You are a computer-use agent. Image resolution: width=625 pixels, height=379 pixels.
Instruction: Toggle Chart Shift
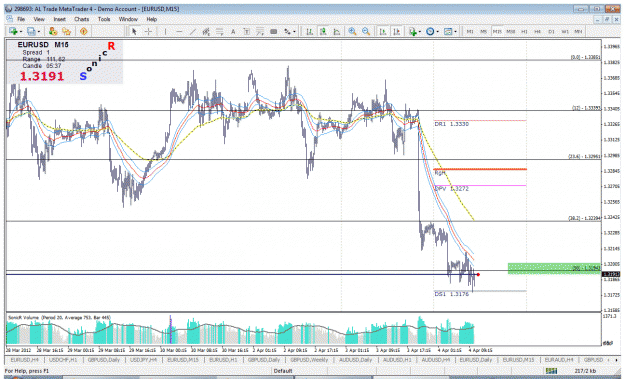pyautogui.click(x=397, y=31)
